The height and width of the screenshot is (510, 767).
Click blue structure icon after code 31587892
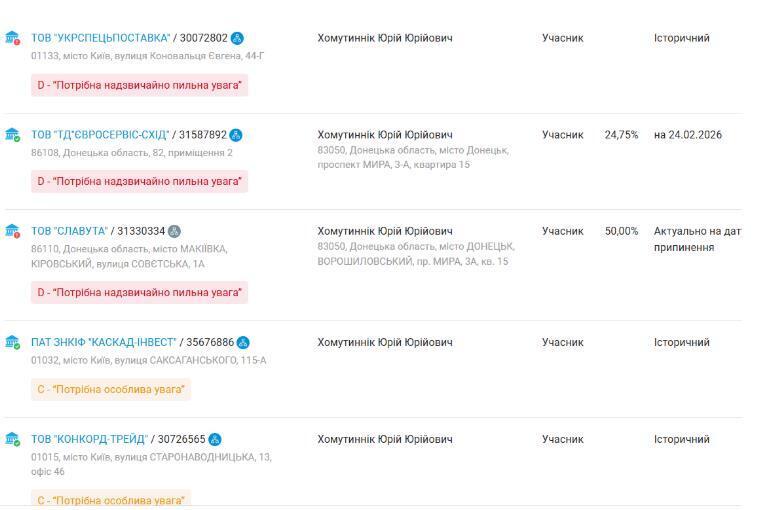pyautogui.click(x=236, y=135)
